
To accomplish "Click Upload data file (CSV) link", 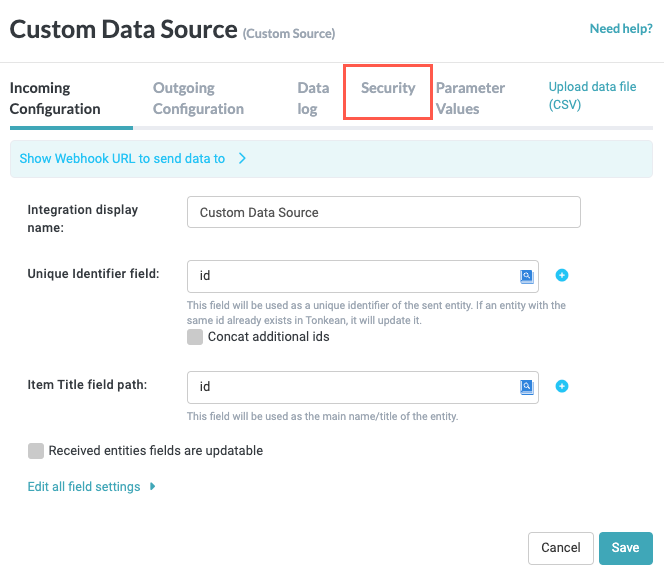I will pos(592,96).
